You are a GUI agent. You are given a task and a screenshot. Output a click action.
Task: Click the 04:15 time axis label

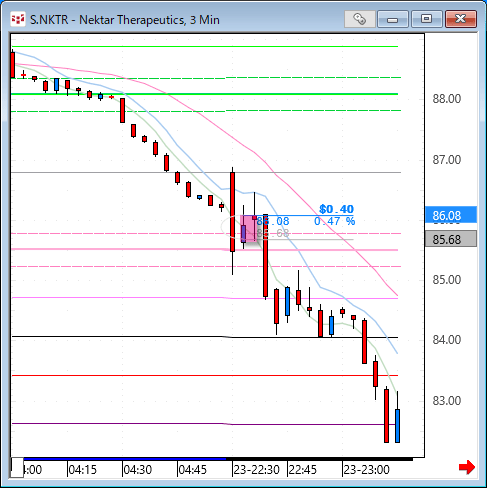click(82, 470)
